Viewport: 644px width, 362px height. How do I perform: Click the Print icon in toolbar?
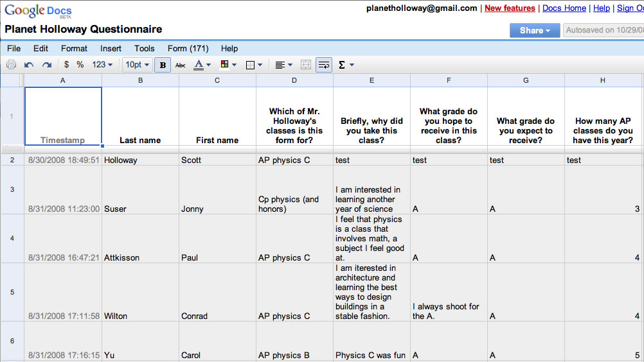click(11, 65)
